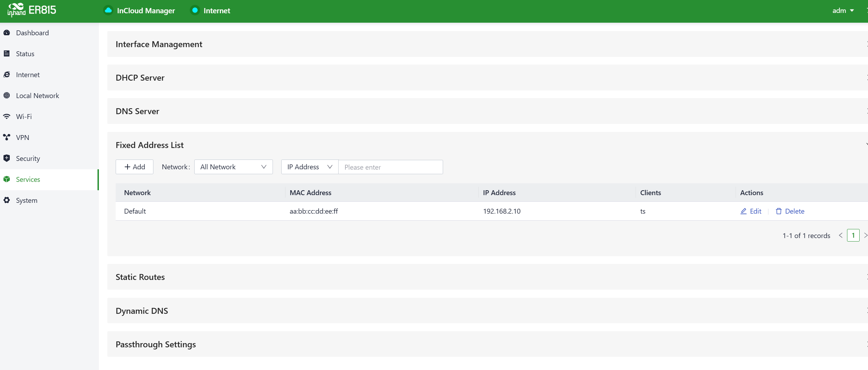Click the InCloud Manager cloud status icon
The image size is (868, 370).
tap(108, 10)
